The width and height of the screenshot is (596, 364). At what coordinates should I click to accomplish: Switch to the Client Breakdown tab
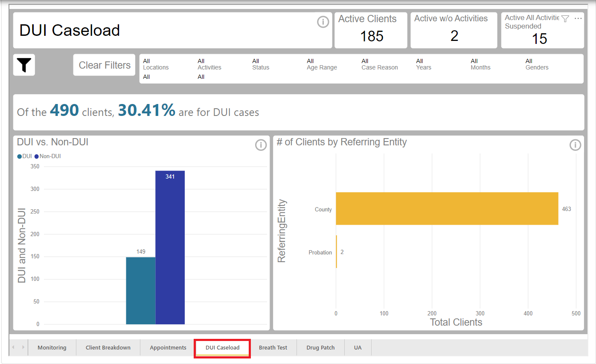pyautogui.click(x=108, y=347)
